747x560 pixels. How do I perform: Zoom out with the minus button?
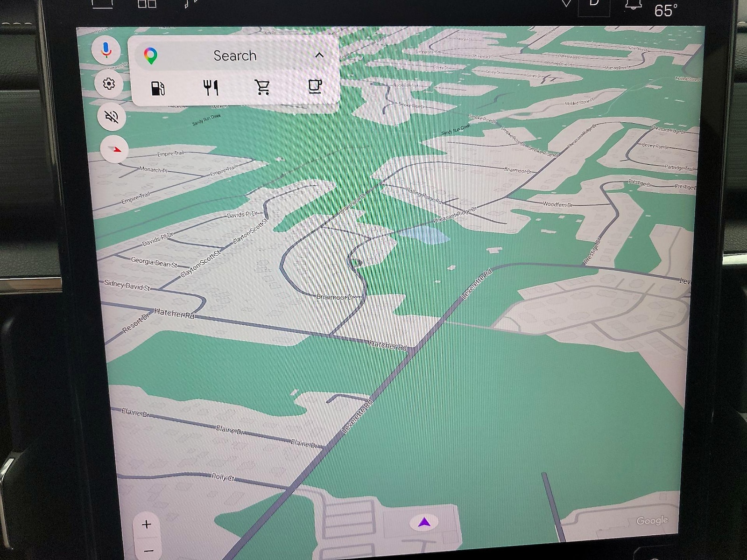148,551
